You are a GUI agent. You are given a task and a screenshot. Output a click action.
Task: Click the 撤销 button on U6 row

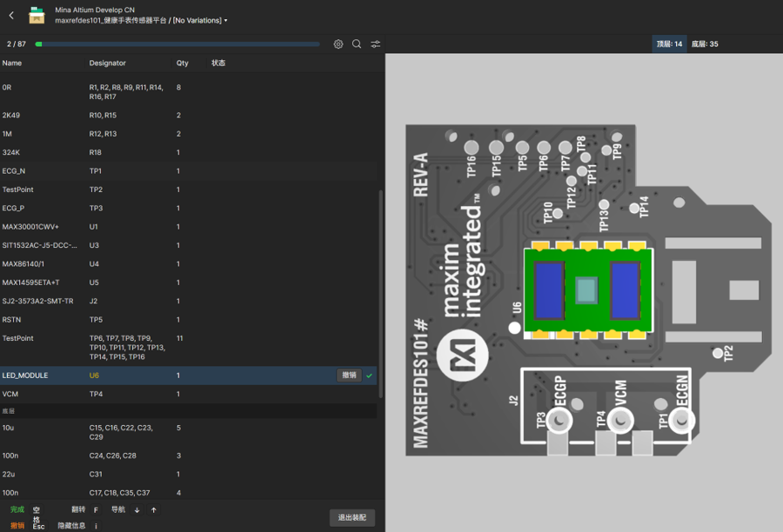click(x=349, y=376)
